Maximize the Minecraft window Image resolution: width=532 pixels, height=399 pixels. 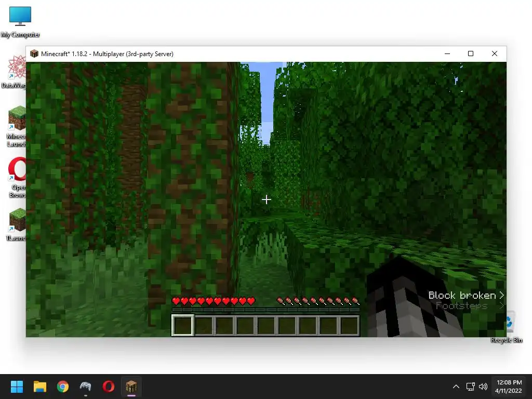click(471, 54)
